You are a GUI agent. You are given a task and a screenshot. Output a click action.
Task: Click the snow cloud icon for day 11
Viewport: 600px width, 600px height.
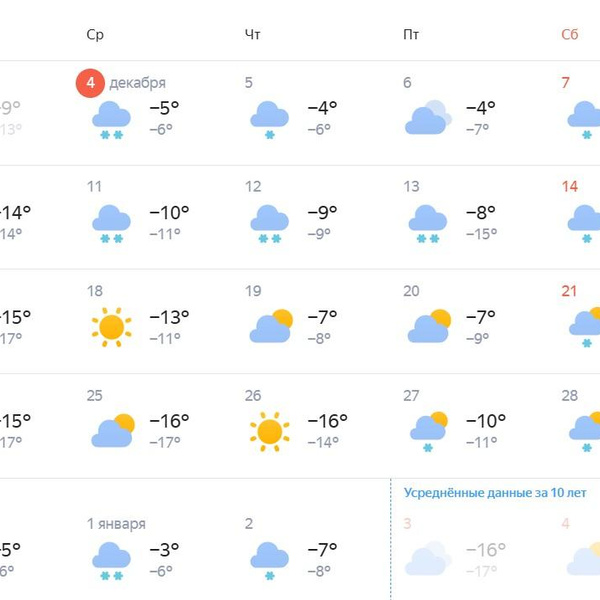(x=111, y=223)
